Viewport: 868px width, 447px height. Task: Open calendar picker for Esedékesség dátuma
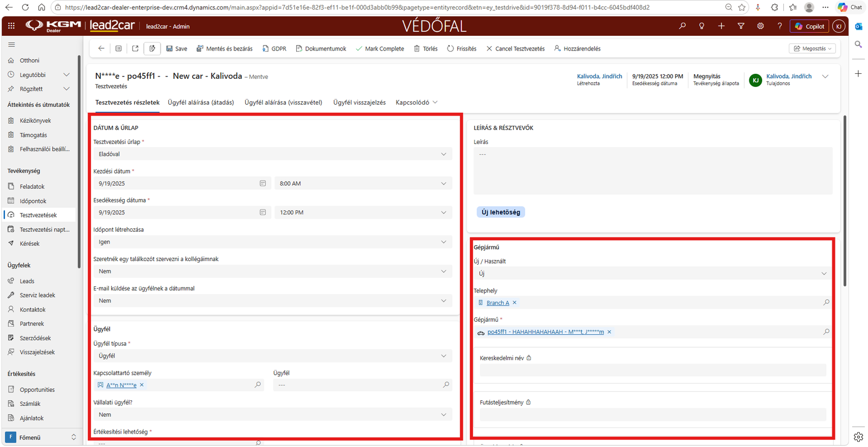263,213
